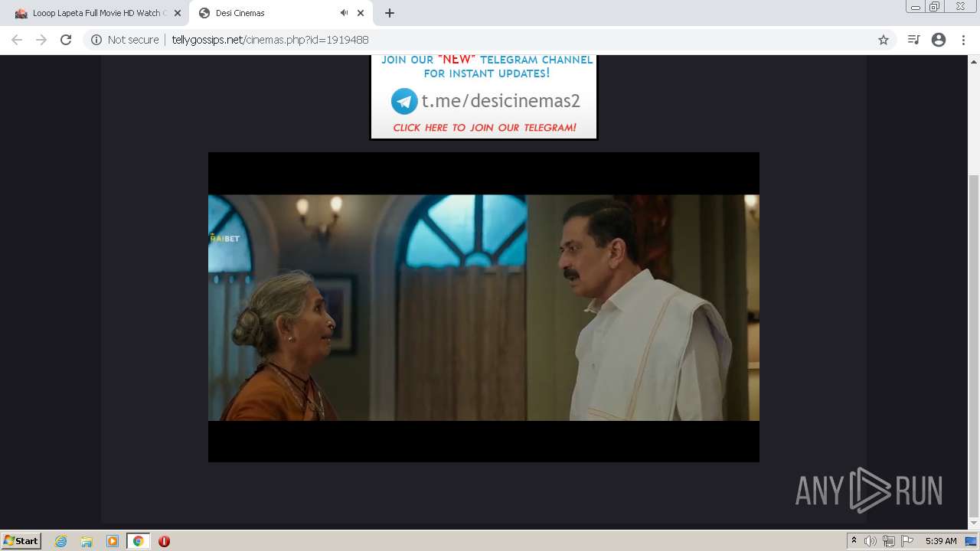
Task: Click the browser forward arrow
Action: (x=41, y=40)
